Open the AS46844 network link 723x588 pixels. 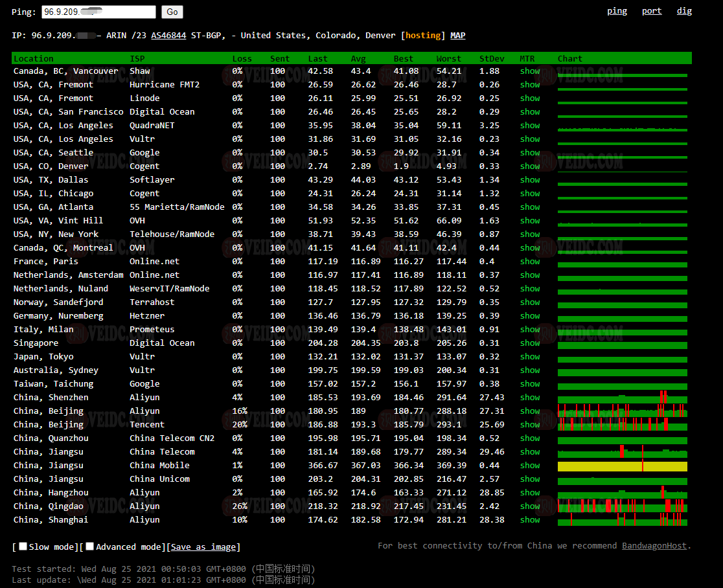tap(168, 36)
